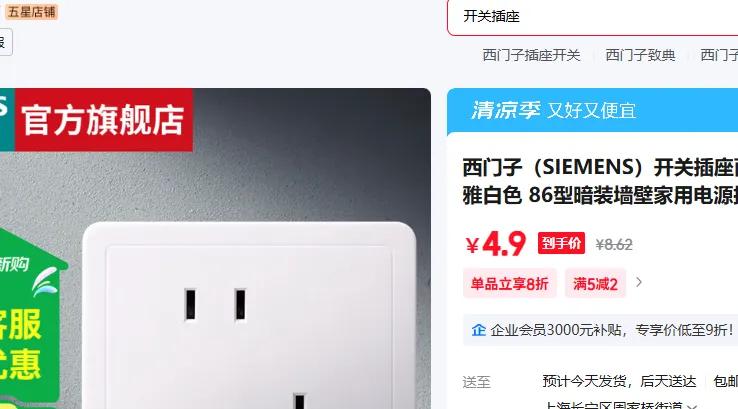The height and width of the screenshot is (409, 738).
Task: Select the 西门子插座开关 search suggestion
Action: point(531,55)
